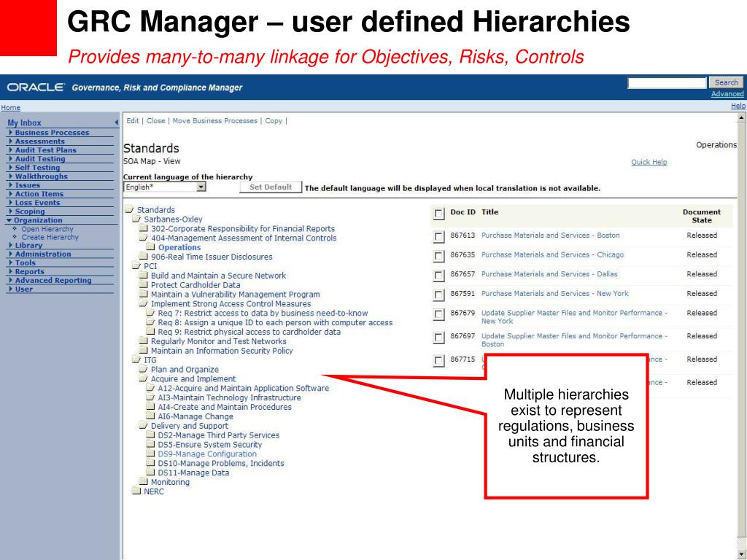747x560 pixels.
Task: Collapse the My Inbox sidebar arrow
Action: click(116, 122)
